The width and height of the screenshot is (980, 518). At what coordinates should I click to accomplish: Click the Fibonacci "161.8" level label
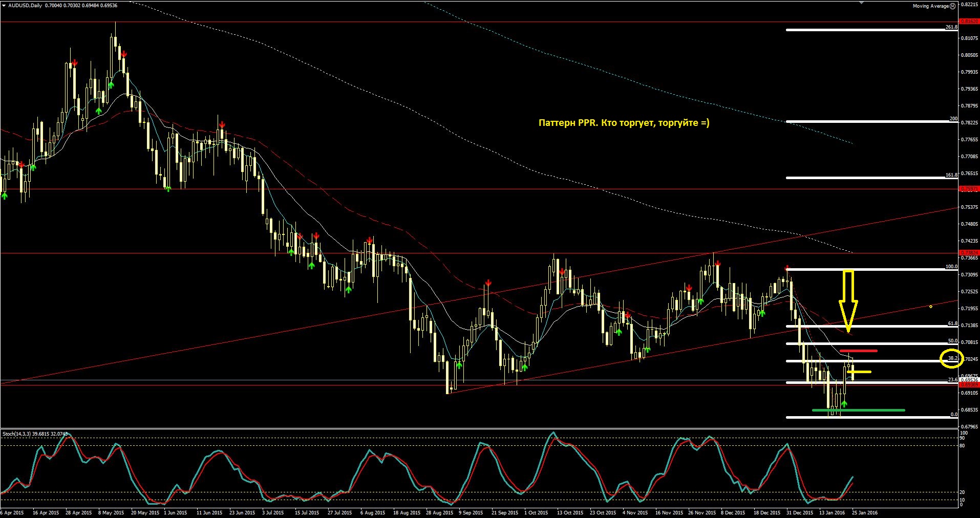951,175
